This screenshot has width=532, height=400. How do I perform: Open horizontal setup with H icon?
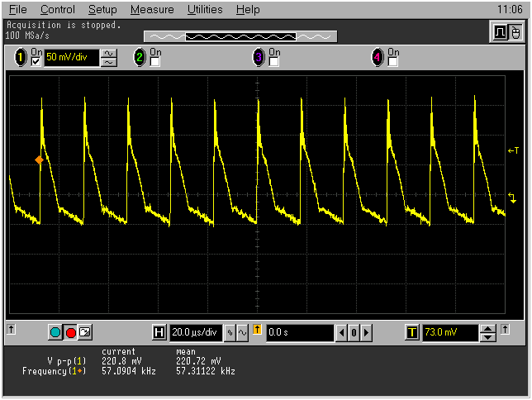coord(159,332)
